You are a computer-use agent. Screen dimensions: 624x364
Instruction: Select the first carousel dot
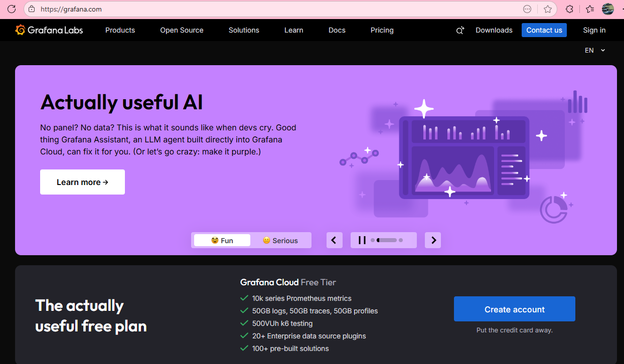[x=373, y=240]
